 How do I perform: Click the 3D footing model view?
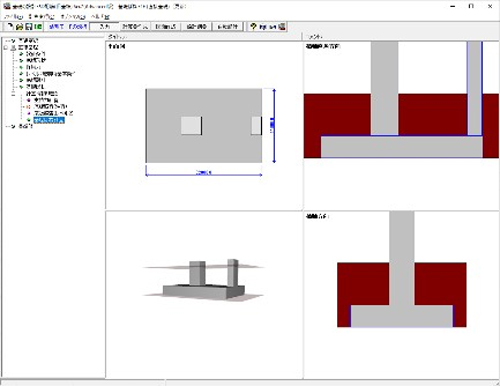tap(203, 279)
